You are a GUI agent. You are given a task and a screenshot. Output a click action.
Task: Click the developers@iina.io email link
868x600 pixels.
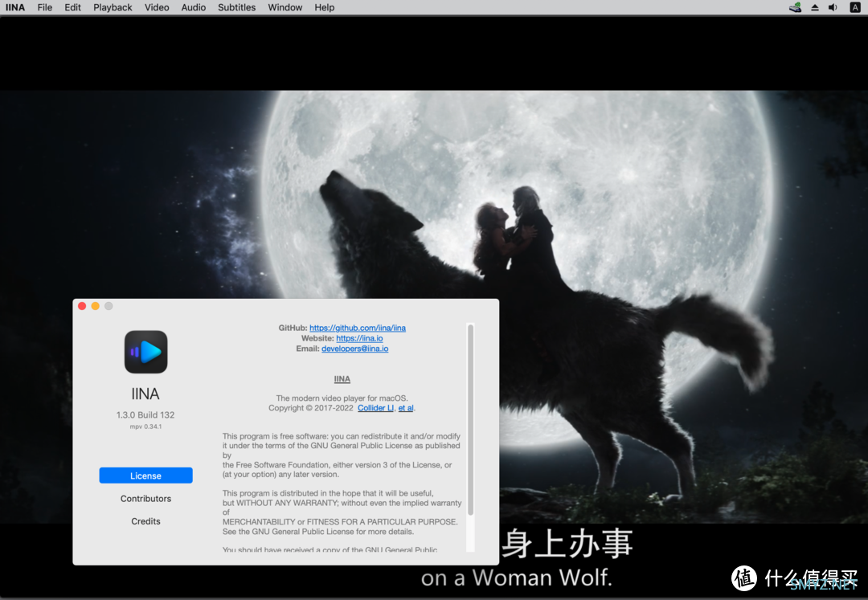[355, 349]
